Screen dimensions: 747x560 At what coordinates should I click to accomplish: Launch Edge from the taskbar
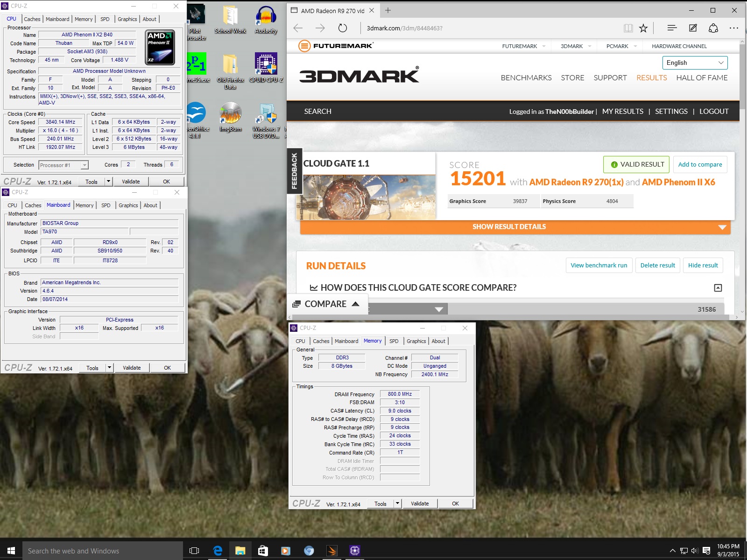coord(218,551)
